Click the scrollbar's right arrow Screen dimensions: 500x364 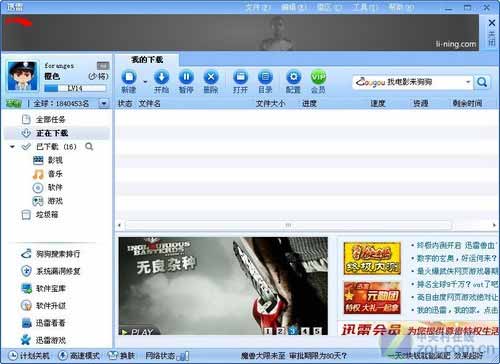point(494,225)
